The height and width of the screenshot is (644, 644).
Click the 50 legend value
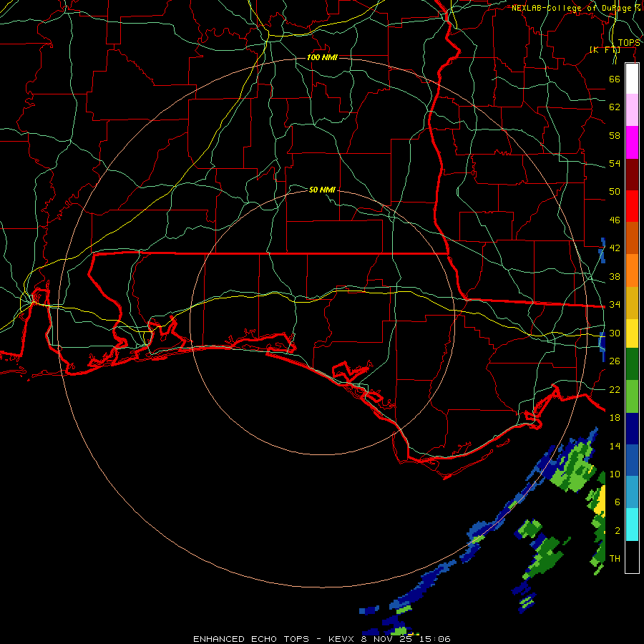click(x=615, y=192)
